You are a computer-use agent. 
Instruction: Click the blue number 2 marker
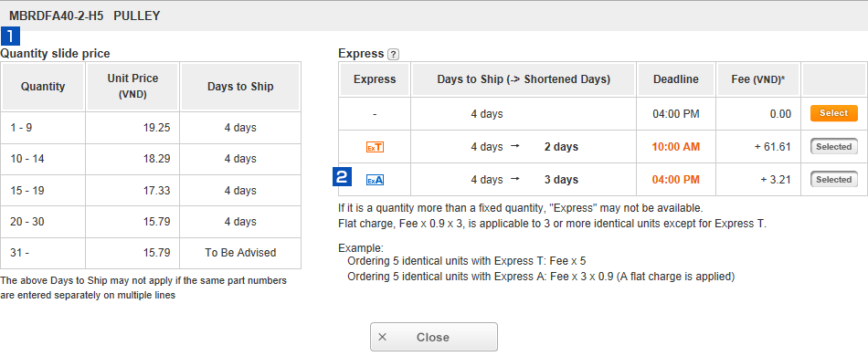click(x=342, y=177)
